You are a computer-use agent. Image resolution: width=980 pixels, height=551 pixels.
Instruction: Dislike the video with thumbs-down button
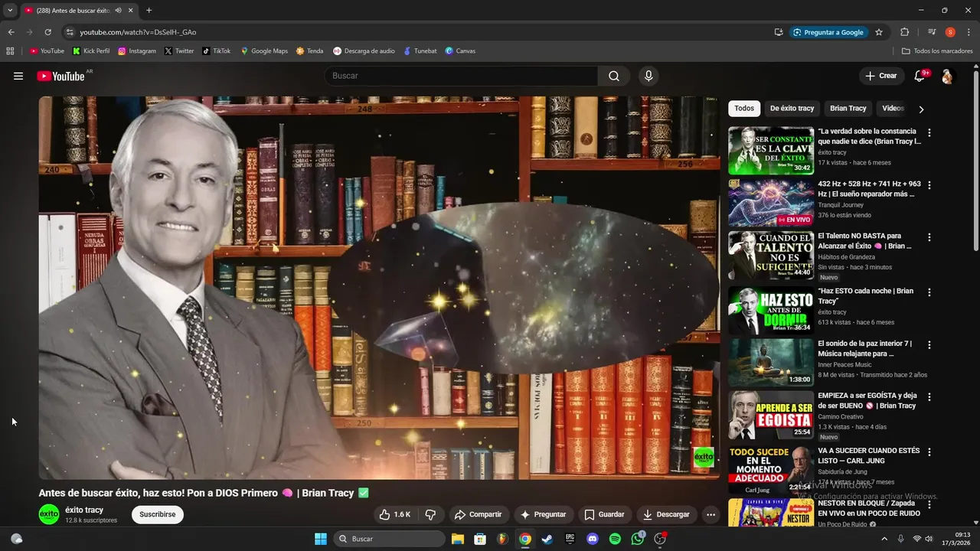click(x=430, y=514)
